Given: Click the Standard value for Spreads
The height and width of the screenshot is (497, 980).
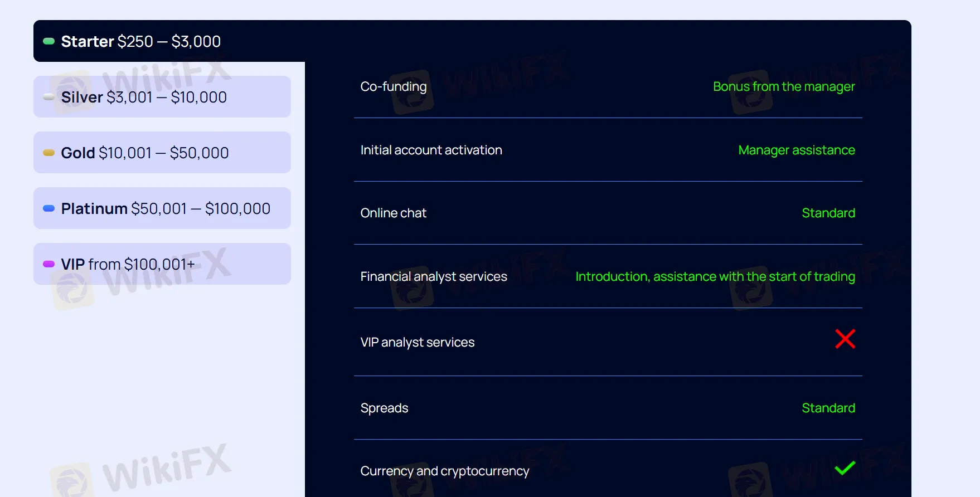Looking at the screenshot, I should pos(828,408).
